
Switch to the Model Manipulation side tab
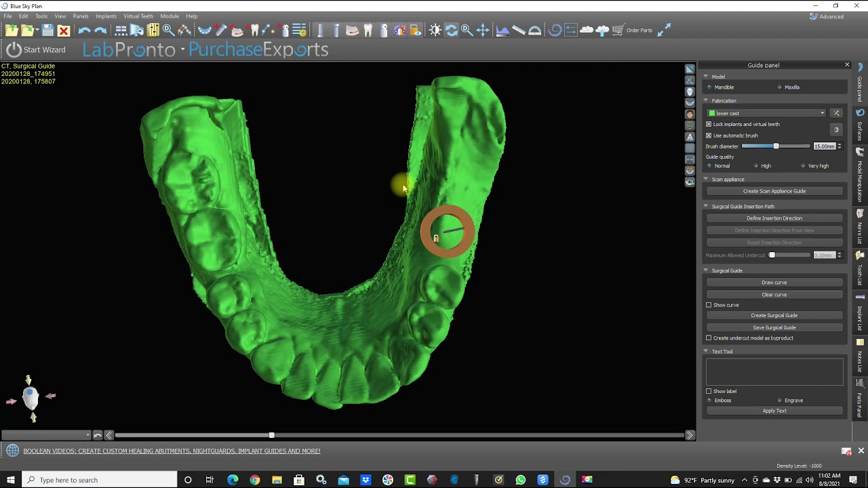point(860,176)
